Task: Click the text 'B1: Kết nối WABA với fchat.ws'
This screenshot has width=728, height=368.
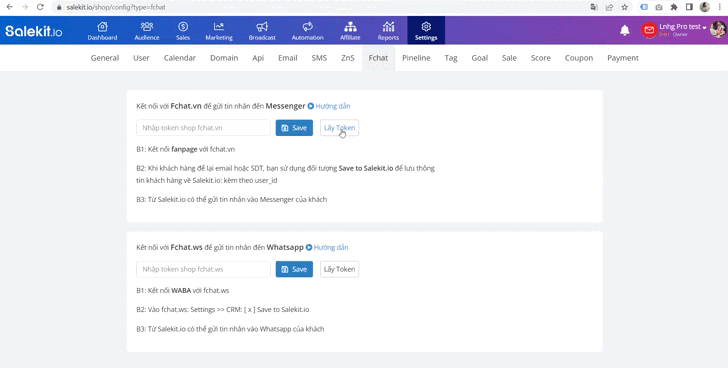Action: pyautogui.click(x=182, y=291)
